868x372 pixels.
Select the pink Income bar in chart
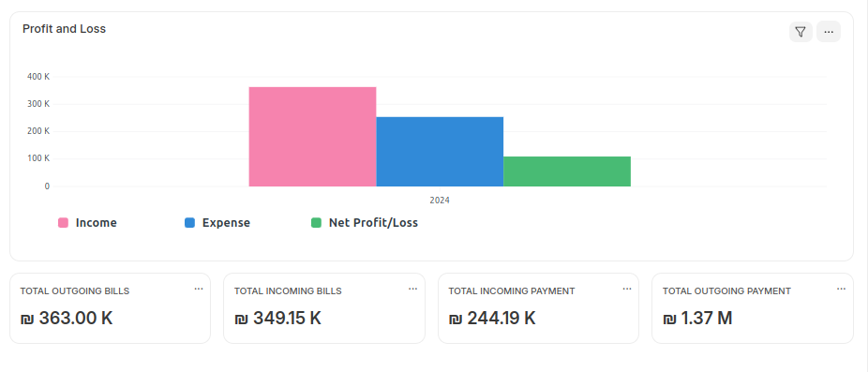313,137
